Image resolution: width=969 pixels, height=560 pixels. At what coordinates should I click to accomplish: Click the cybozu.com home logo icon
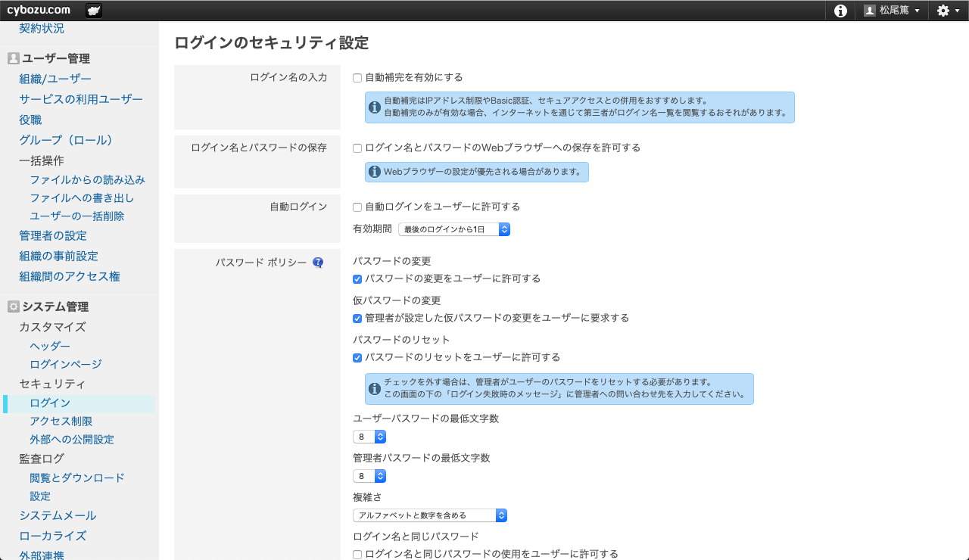tap(94, 11)
